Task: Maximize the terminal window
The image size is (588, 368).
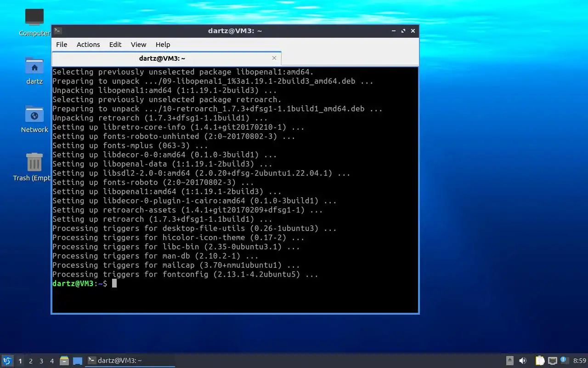Action: coord(403,31)
